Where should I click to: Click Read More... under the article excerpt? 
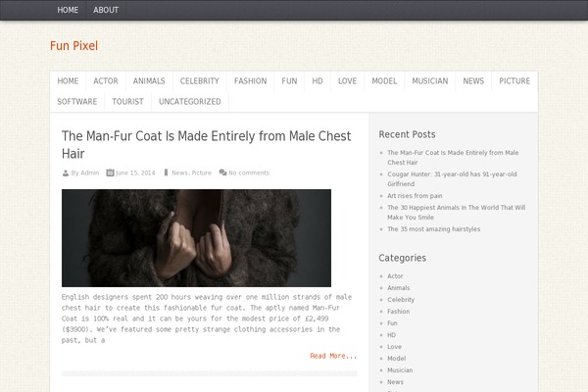(333, 356)
